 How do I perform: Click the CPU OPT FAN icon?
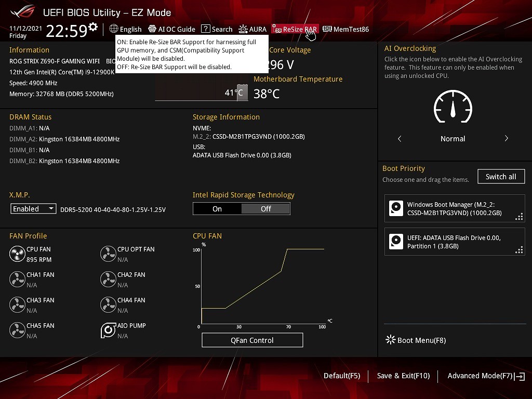pyautogui.click(x=108, y=254)
